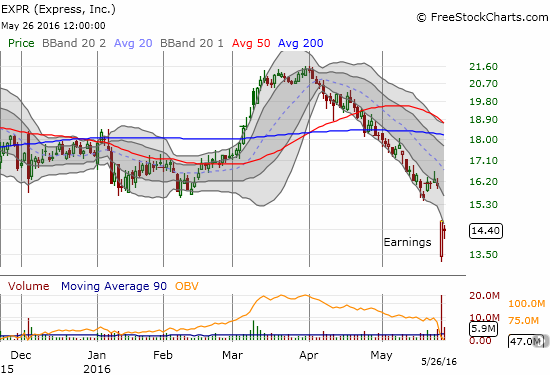Viewport: 550px width, 375px height.
Task: Click the large red earnings-day candlestick
Action: [441, 241]
